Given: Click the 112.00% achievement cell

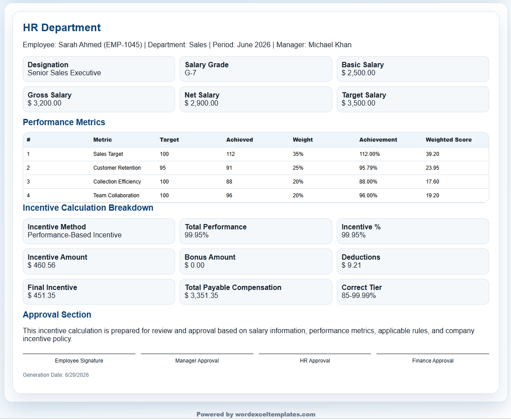Looking at the screenshot, I should tap(370, 154).
